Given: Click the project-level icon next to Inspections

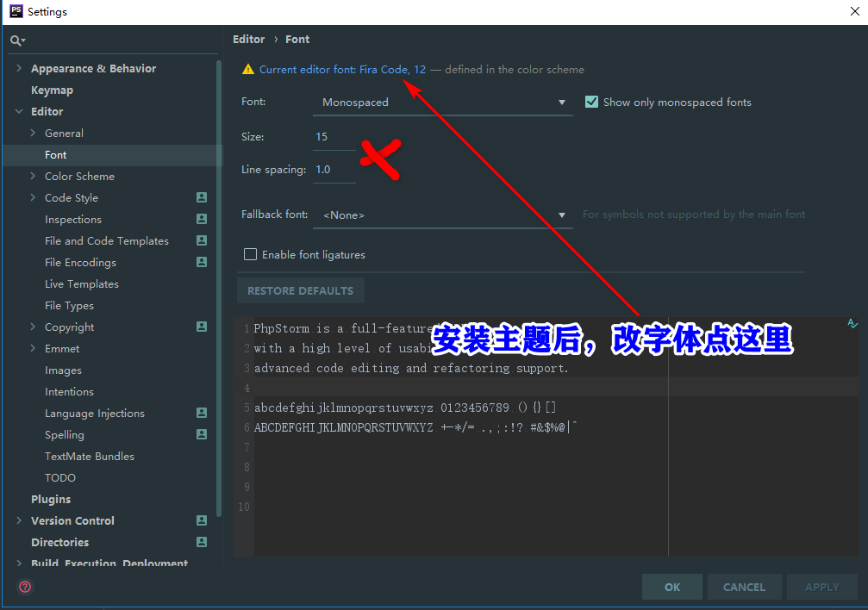Looking at the screenshot, I should tap(202, 219).
